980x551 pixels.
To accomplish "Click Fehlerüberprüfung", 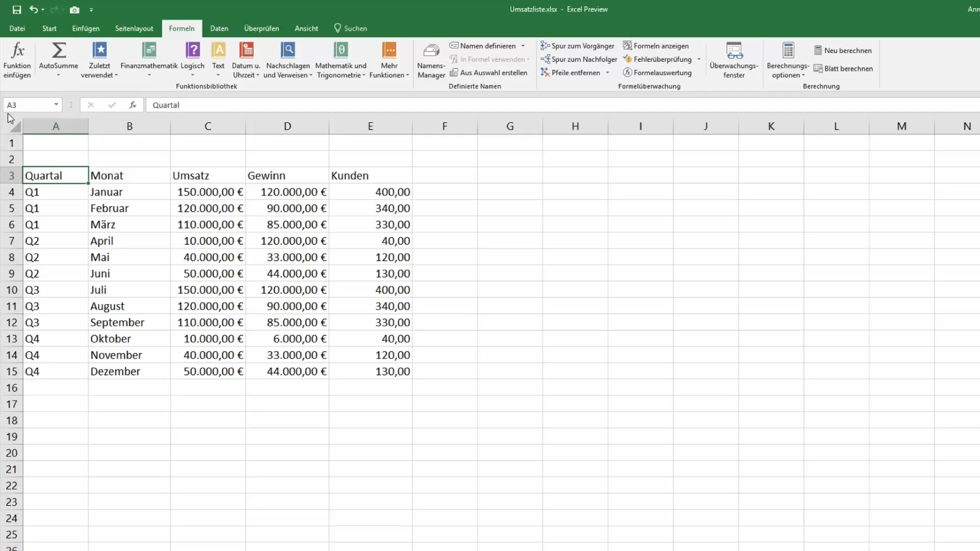I will tap(657, 59).
